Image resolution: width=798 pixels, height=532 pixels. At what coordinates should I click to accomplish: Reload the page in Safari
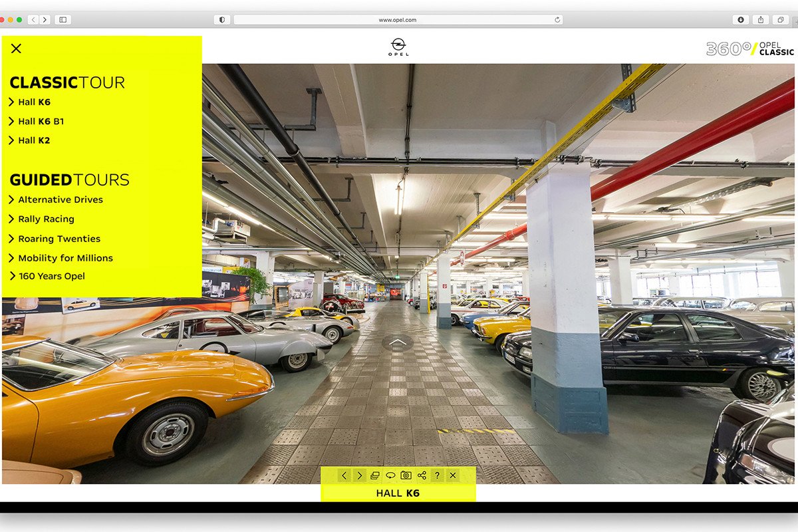pyautogui.click(x=557, y=20)
